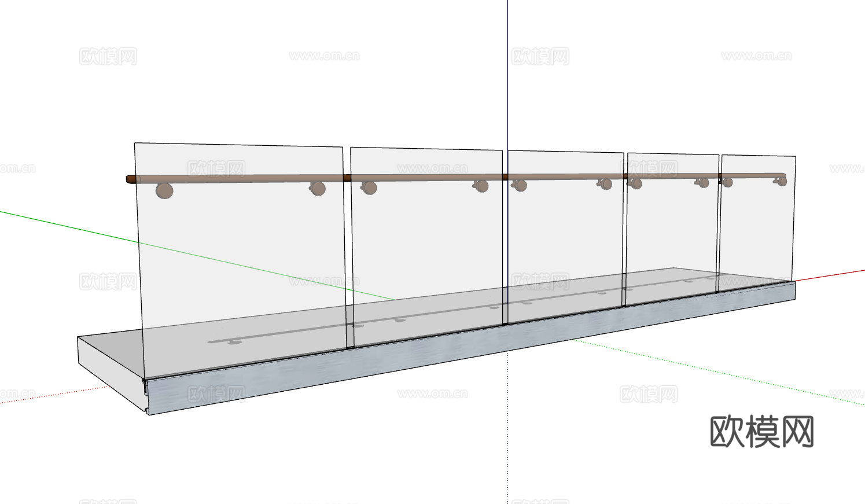Image resolution: width=865 pixels, height=504 pixels.
Task: Select the rightmost glass railing panel
Action: point(757,223)
